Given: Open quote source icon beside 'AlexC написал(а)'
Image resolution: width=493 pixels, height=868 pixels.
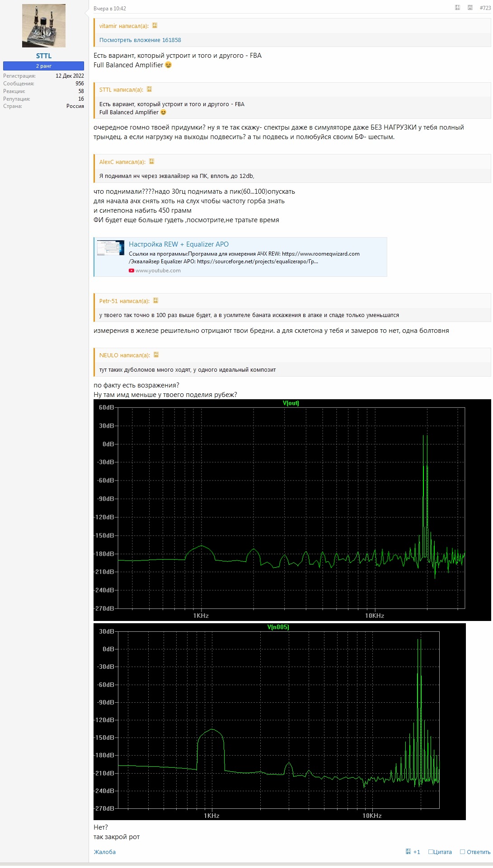Looking at the screenshot, I should [x=152, y=162].
